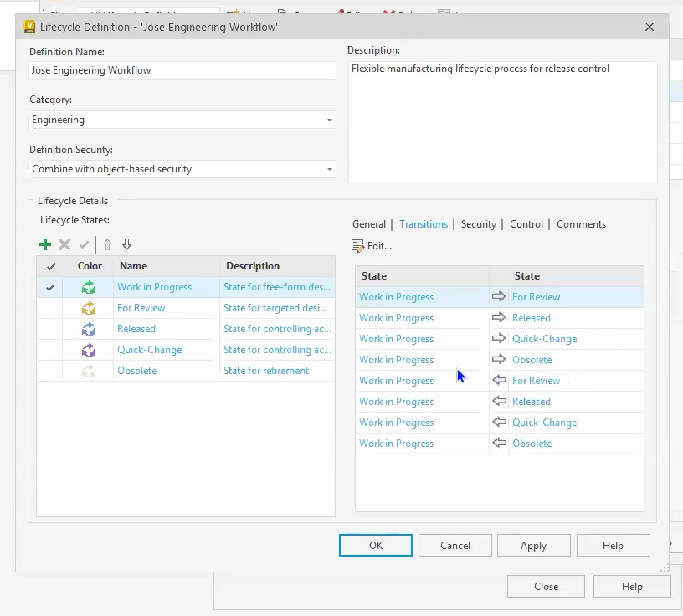This screenshot has width=683, height=616.
Task: Move lifecycle state down with arrow icon
Action: (x=126, y=244)
